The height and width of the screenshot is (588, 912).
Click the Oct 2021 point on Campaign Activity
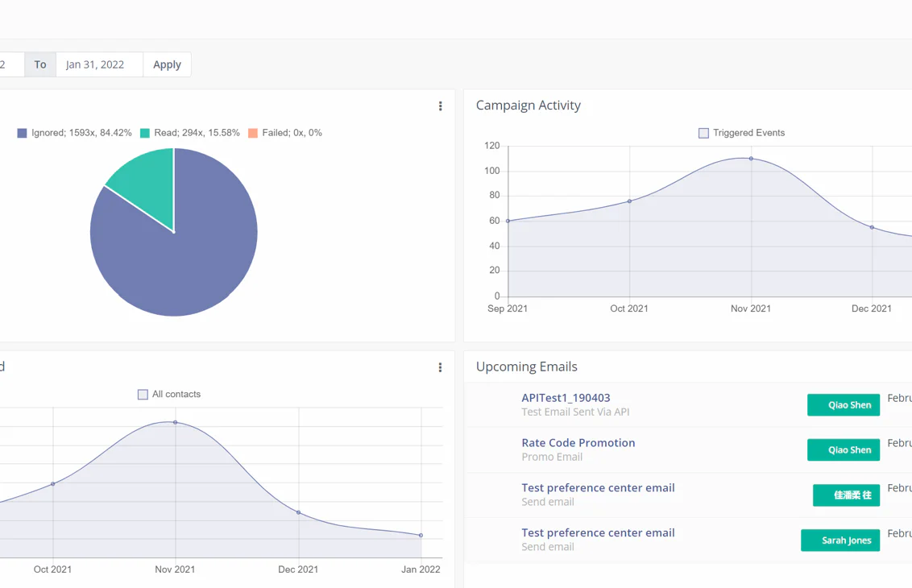[x=629, y=201]
